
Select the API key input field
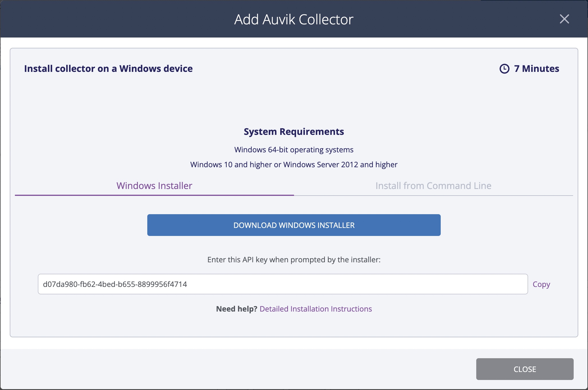[283, 284]
